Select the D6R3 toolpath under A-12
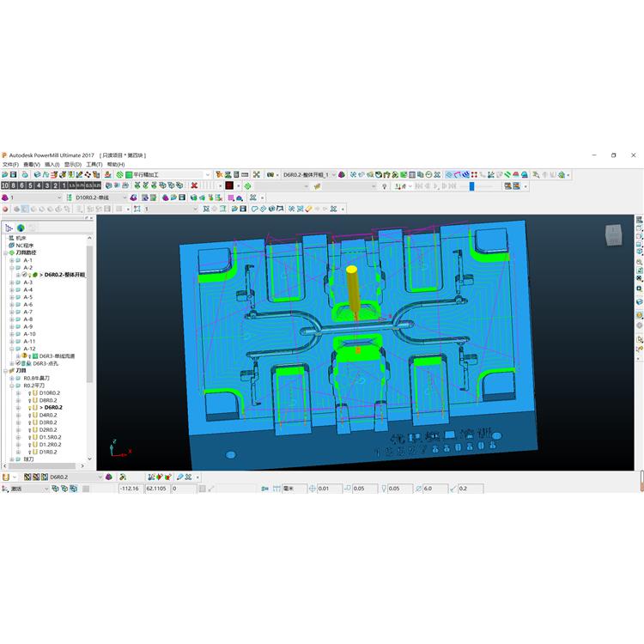 click(x=57, y=356)
